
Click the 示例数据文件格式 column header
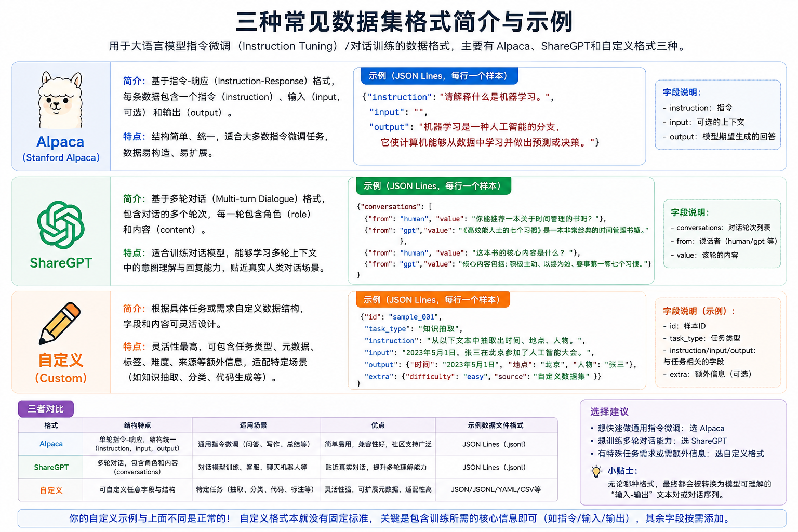point(496,425)
